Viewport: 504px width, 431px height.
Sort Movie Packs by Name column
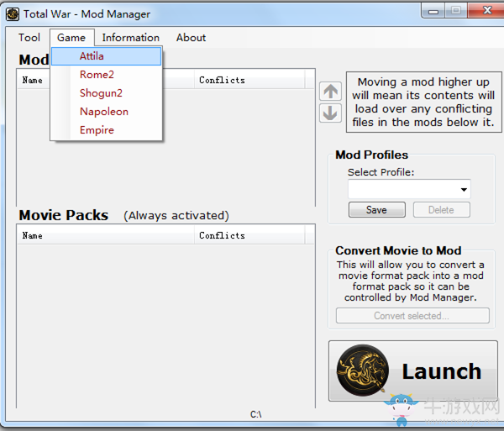(x=106, y=235)
